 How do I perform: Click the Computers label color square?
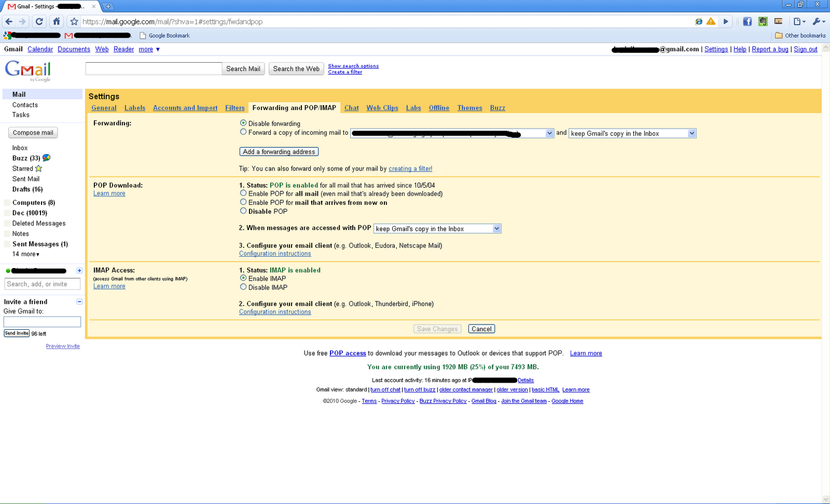tap(7, 203)
